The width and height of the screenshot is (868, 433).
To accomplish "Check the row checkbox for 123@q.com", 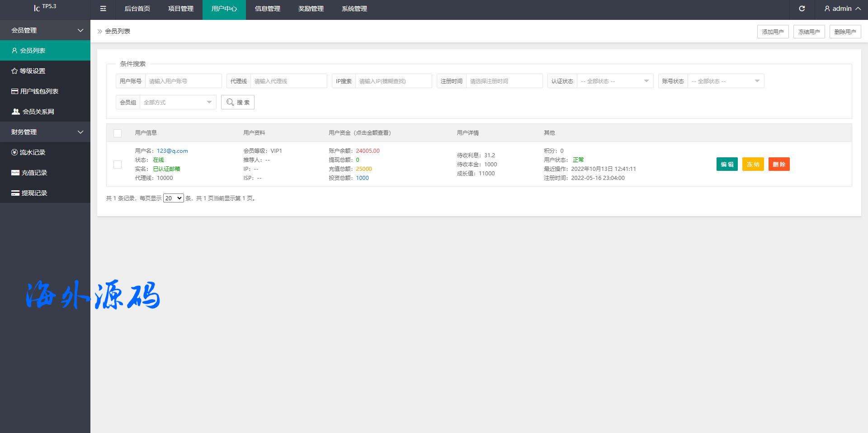I will pos(118,165).
